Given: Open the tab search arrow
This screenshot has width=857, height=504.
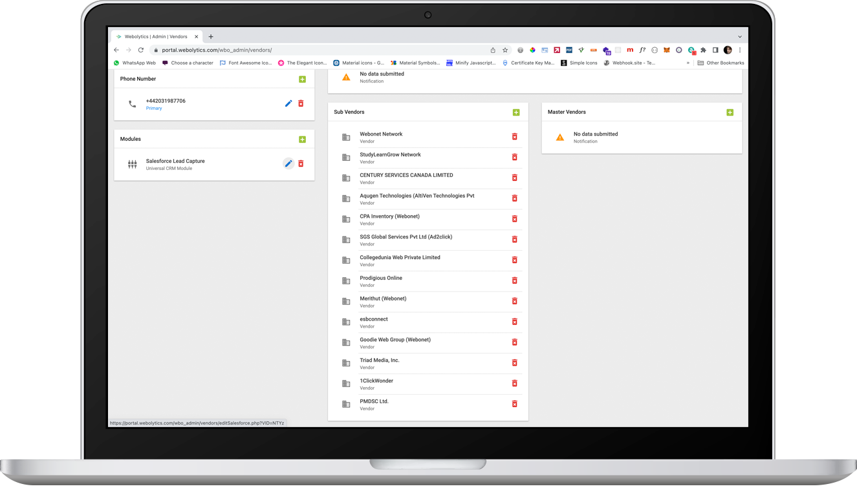Looking at the screenshot, I should [739, 36].
